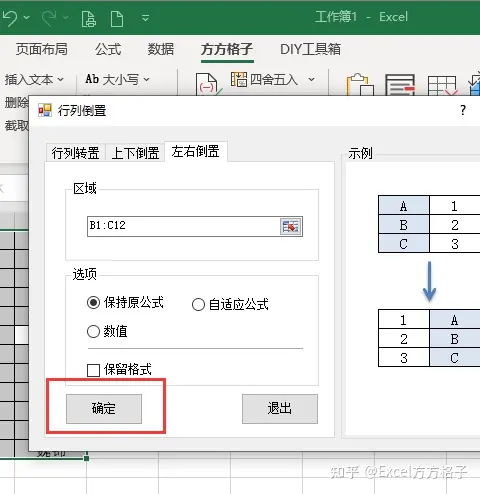The height and width of the screenshot is (494, 480).
Task: Choose the 数值 radio option
Action: point(93,331)
